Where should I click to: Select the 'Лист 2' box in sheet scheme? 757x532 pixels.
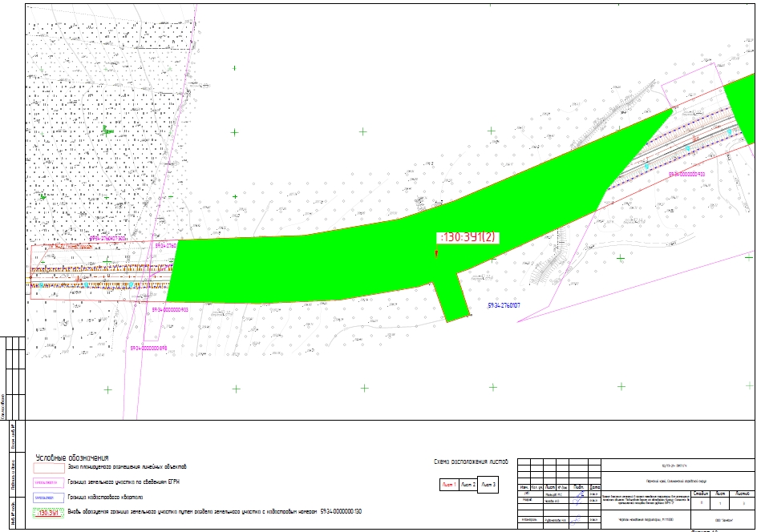click(x=468, y=485)
